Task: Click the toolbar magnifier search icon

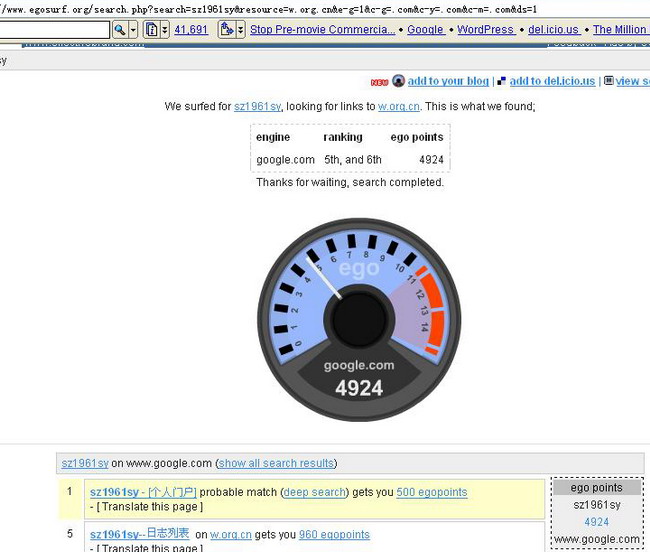Action: click(119, 30)
